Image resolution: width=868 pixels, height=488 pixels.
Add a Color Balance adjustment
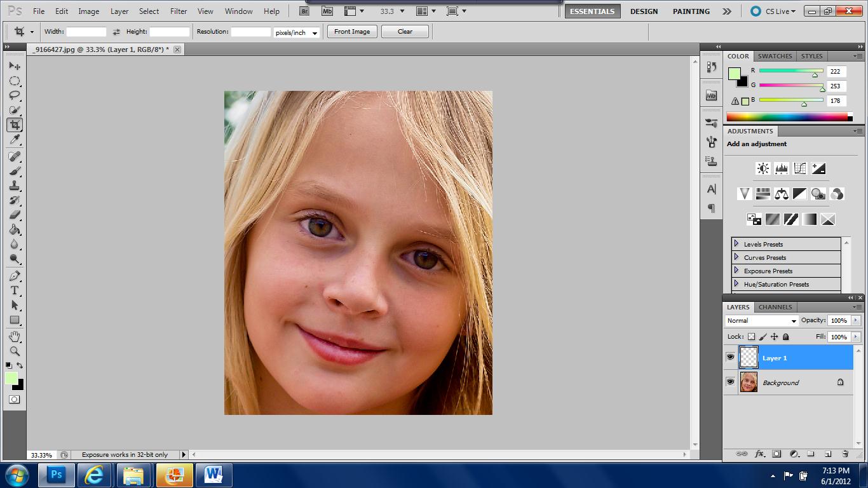(x=782, y=194)
